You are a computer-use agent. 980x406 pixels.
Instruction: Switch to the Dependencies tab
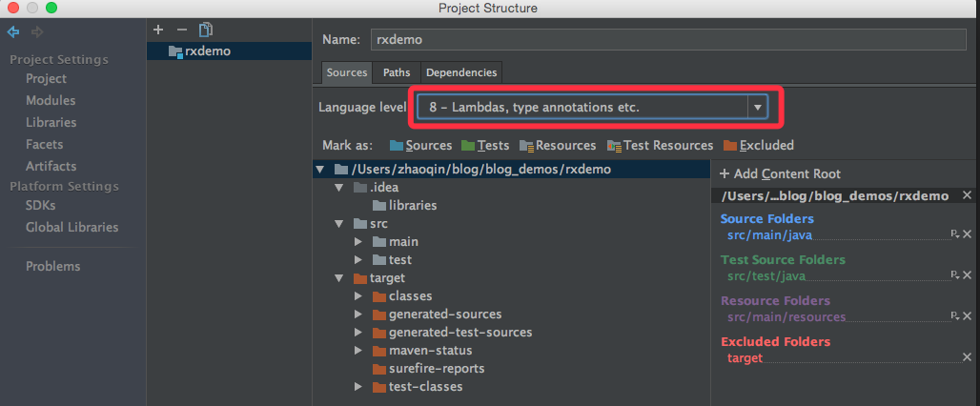pos(460,72)
